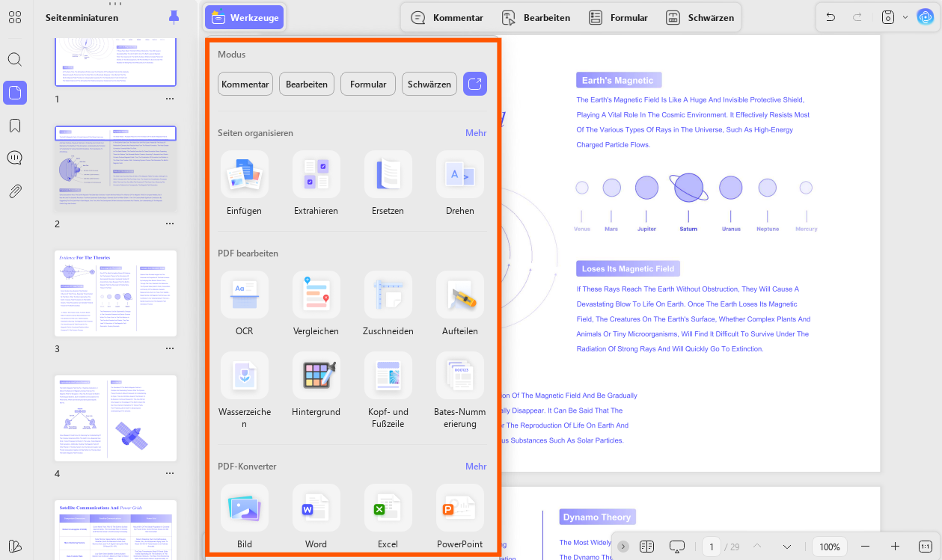Screen dimensions: 942x560
Task: Click the current page number field
Action: tap(712, 547)
